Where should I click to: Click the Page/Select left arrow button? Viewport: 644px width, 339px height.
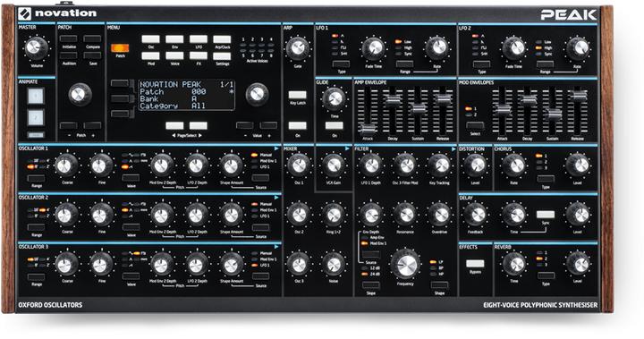[x=174, y=126]
